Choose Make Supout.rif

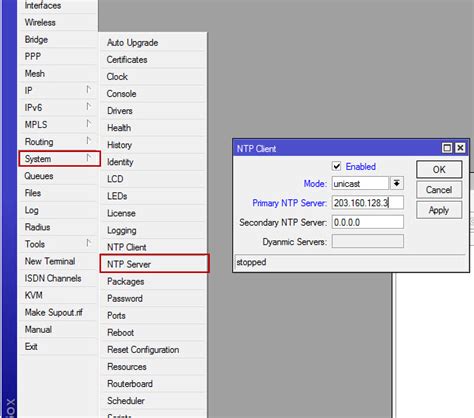[57, 312]
